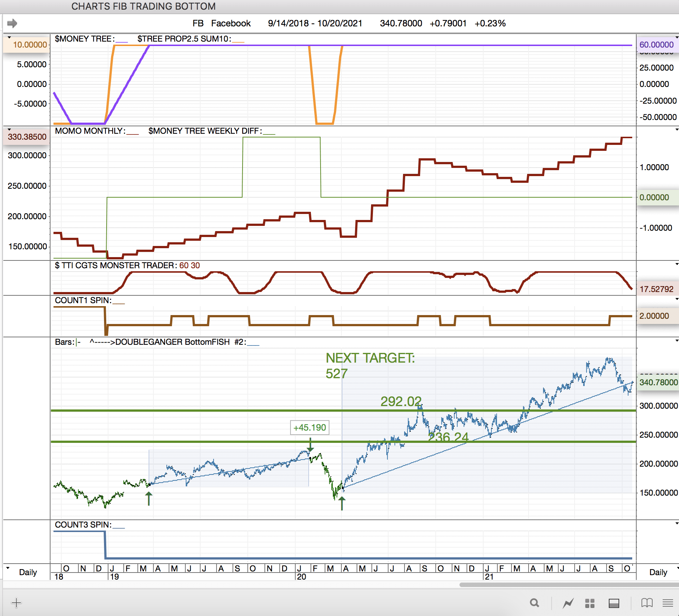The image size is (679, 616).
Task: Click the plus icon in the bottom bar
Action: [x=16, y=603]
